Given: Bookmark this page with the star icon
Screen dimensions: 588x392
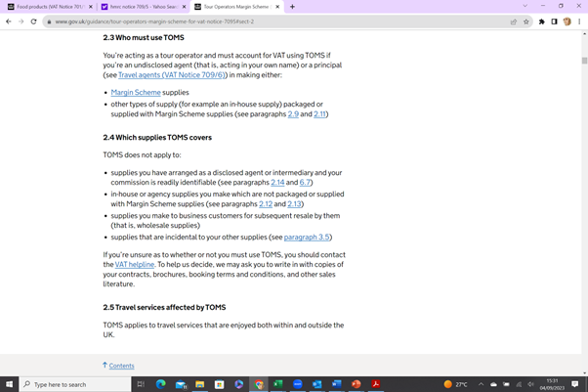Looking at the screenshot, I should 526,22.
